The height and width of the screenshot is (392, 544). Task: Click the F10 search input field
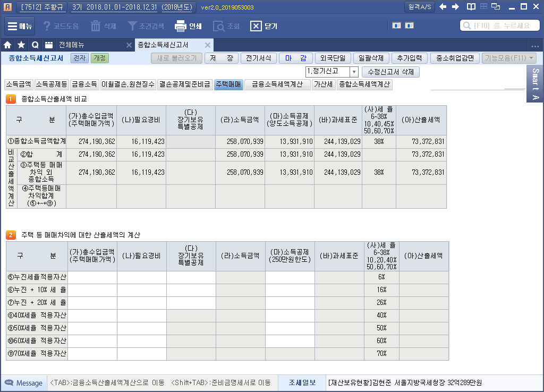(499, 25)
